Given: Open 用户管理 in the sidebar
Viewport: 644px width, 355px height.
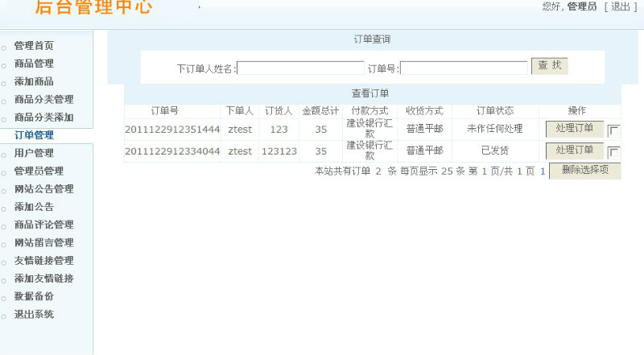Looking at the screenshot, I should [34, 153].
